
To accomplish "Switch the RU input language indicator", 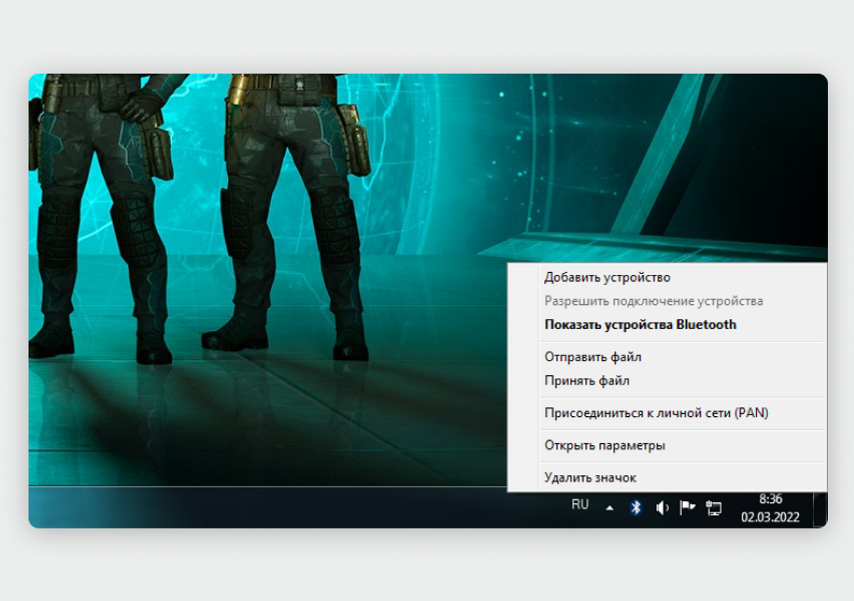I will [x=580, y=505].
